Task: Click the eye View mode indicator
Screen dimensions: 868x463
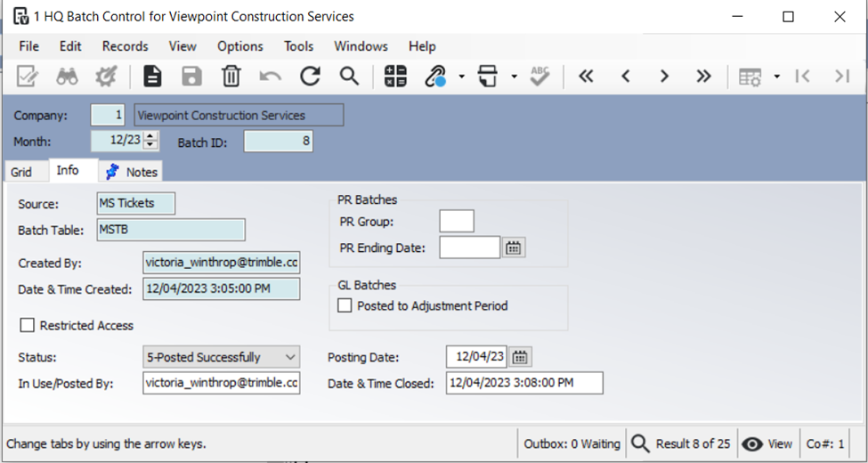Action: [x=767, y=443]
